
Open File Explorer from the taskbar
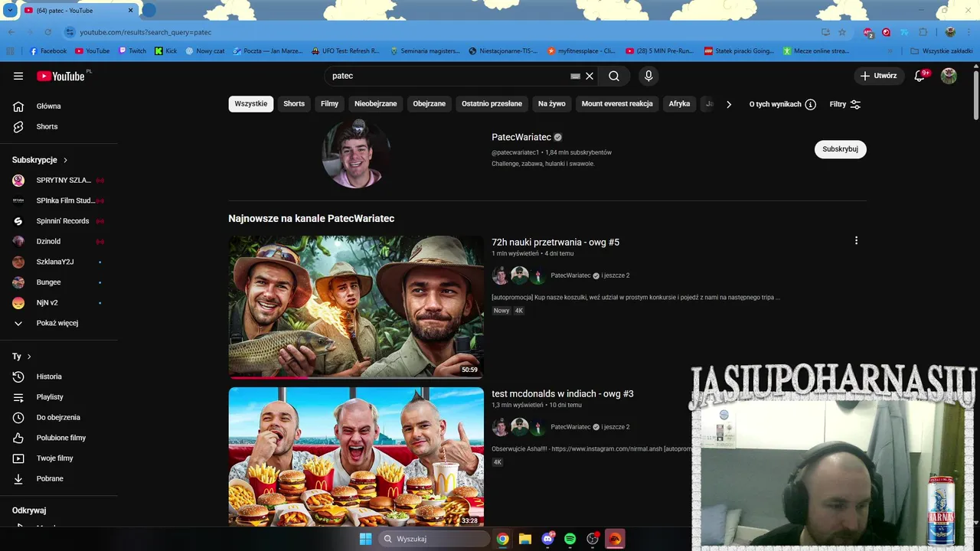(x=524, y=539)
